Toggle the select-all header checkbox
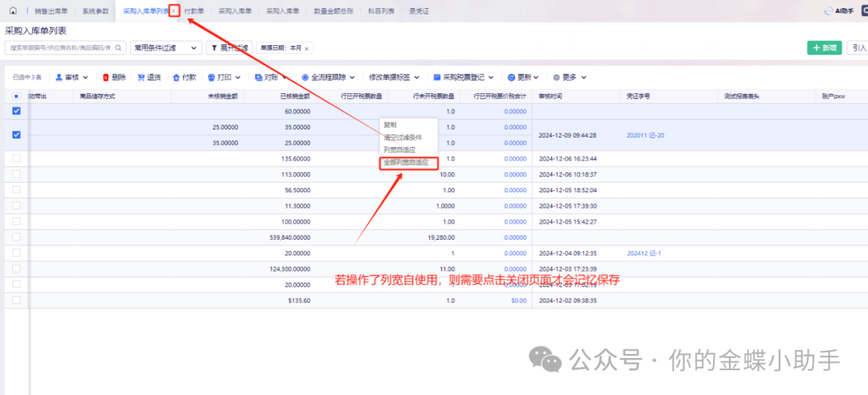 [x=16, y=96]
